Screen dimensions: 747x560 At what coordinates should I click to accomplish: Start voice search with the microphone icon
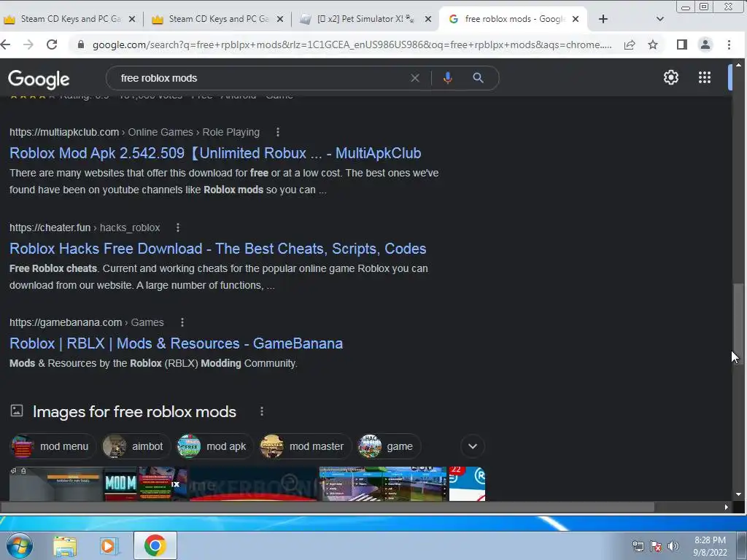[x=447, y=78]
